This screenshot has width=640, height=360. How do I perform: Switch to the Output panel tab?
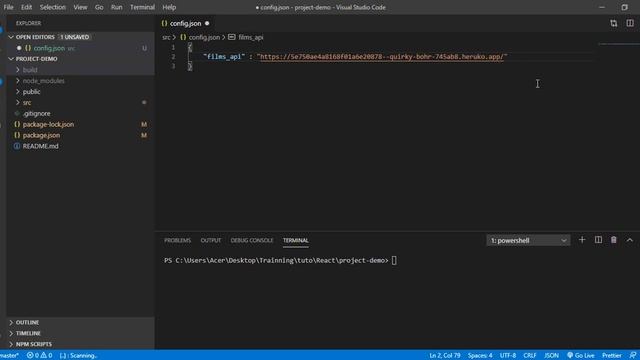pyautogui.click(x=211, y=240)
